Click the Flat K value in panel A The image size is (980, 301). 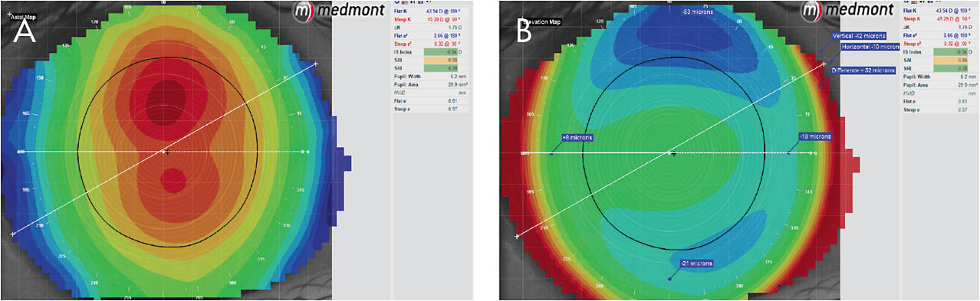443,11
